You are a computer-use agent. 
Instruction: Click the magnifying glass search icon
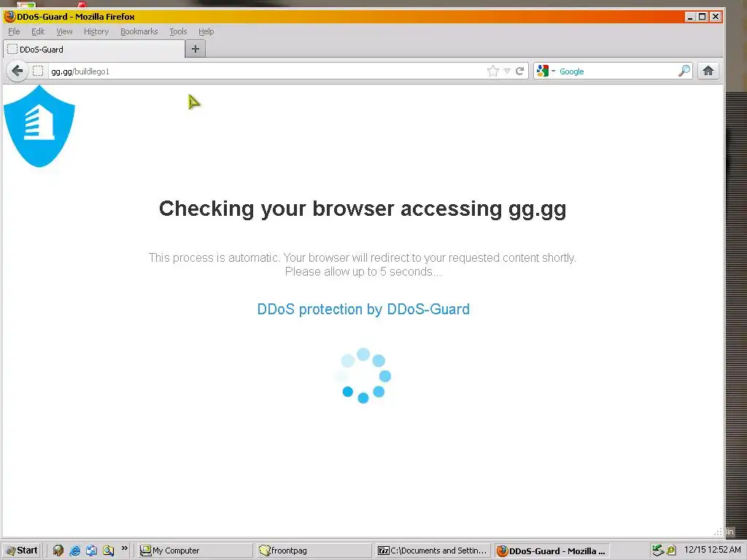(x=684, y=71)
